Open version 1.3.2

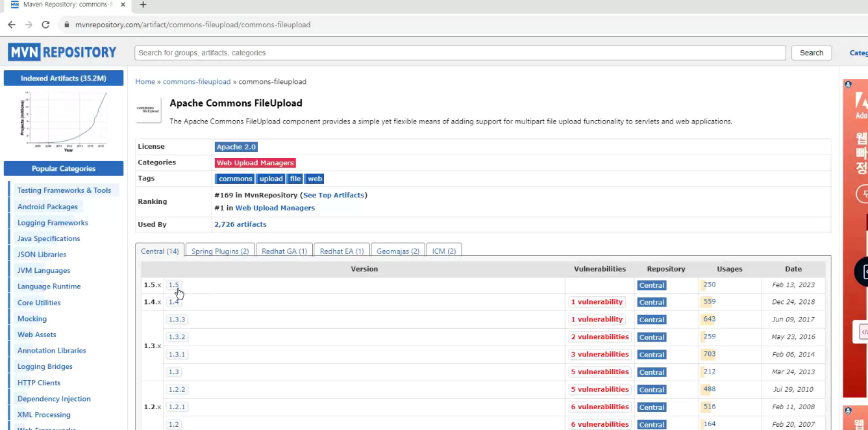click(x=177, y=337)
